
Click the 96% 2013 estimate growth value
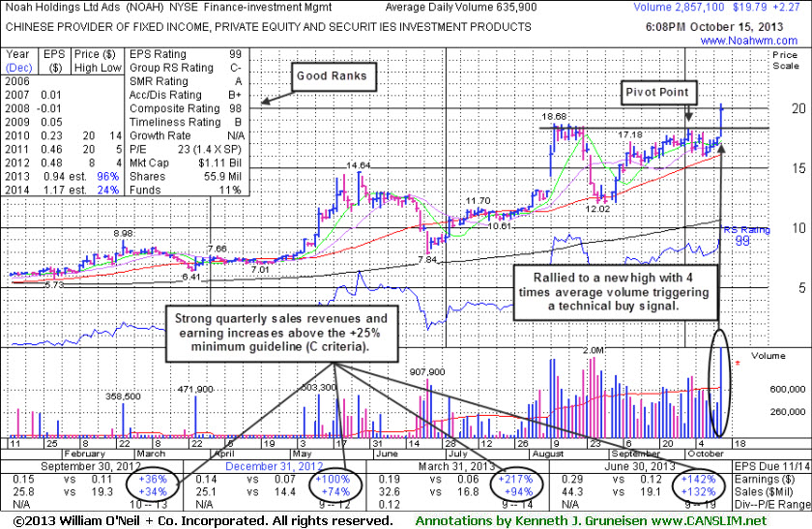[108, 176]
